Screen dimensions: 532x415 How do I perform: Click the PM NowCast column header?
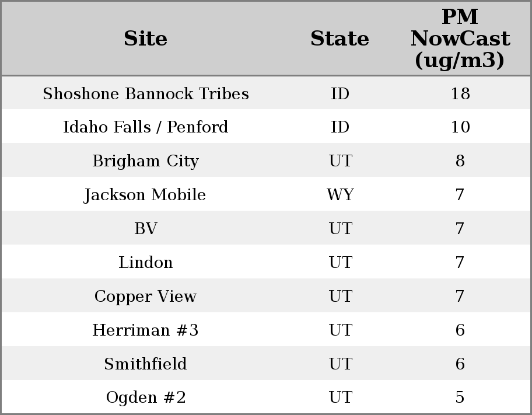(460, 39)
